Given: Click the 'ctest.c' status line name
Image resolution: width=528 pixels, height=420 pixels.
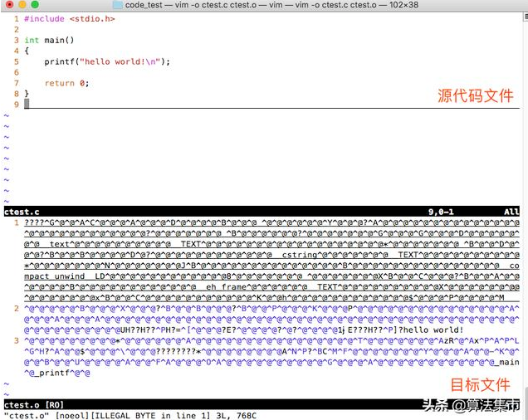Looking at the screenshot, I should point(22,212).
